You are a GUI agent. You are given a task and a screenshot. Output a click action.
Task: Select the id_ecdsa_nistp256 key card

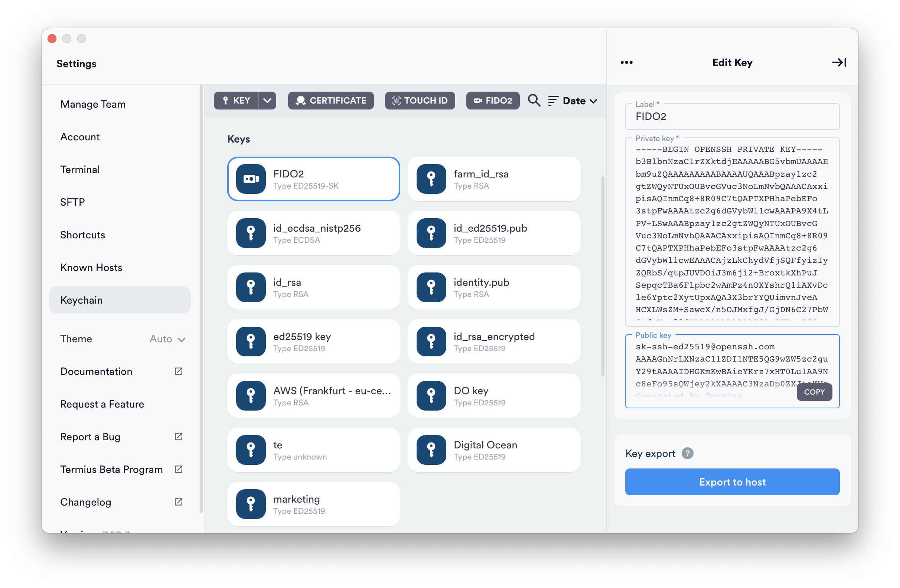point(313,233)
